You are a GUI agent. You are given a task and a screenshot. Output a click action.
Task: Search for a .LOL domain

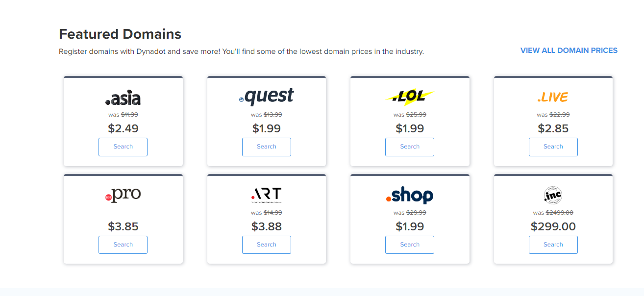click(410, 147)
